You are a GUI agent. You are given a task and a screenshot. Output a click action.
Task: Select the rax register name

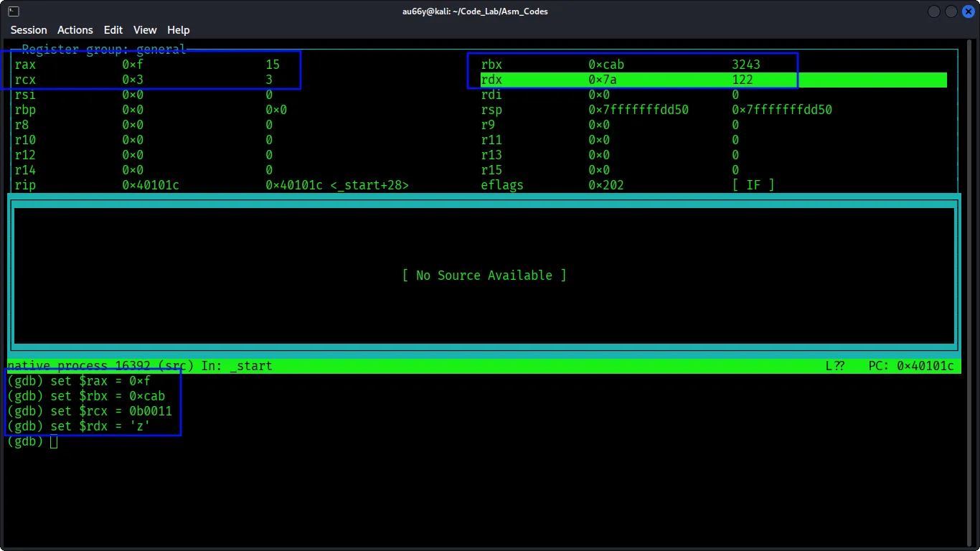coord(25,65)
